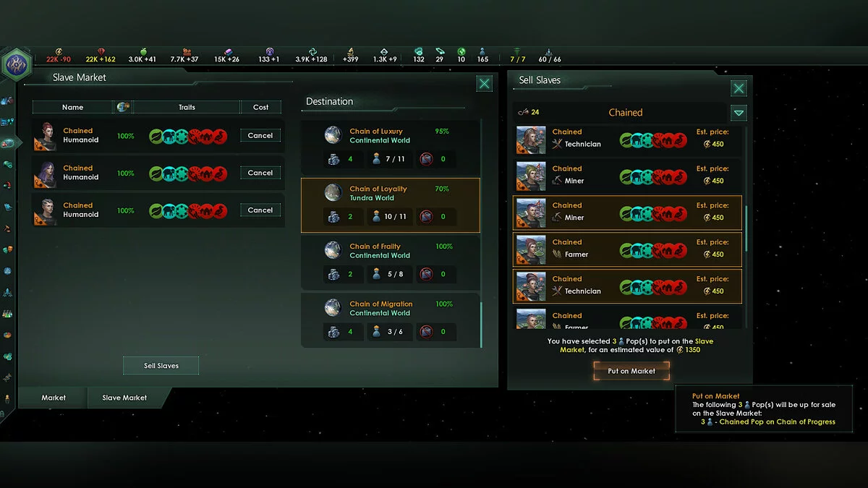868x488 pixels.
Task: Choose Chain of Frailty as destination
Action: pos(391,262)
